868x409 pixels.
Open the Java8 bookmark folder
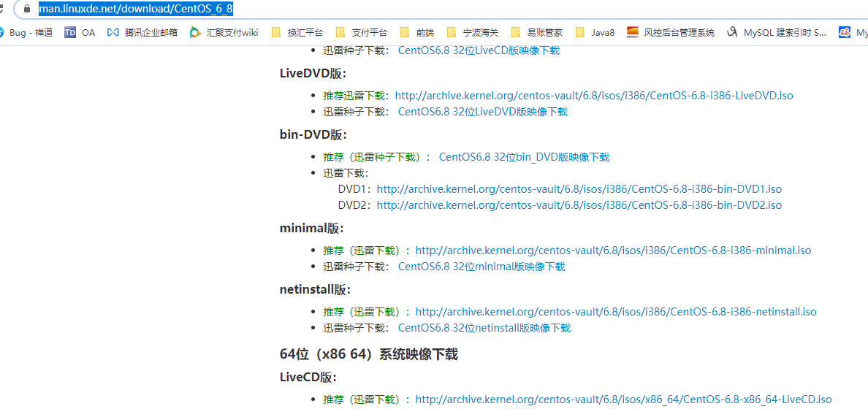point(595,33)
